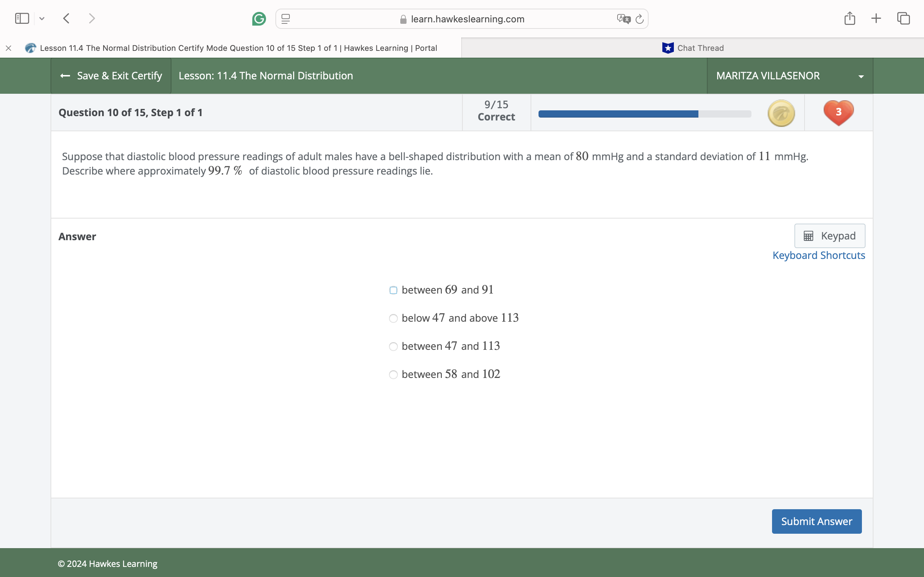
Task: Click the Submit Answer button
Action: coord(816,521)
